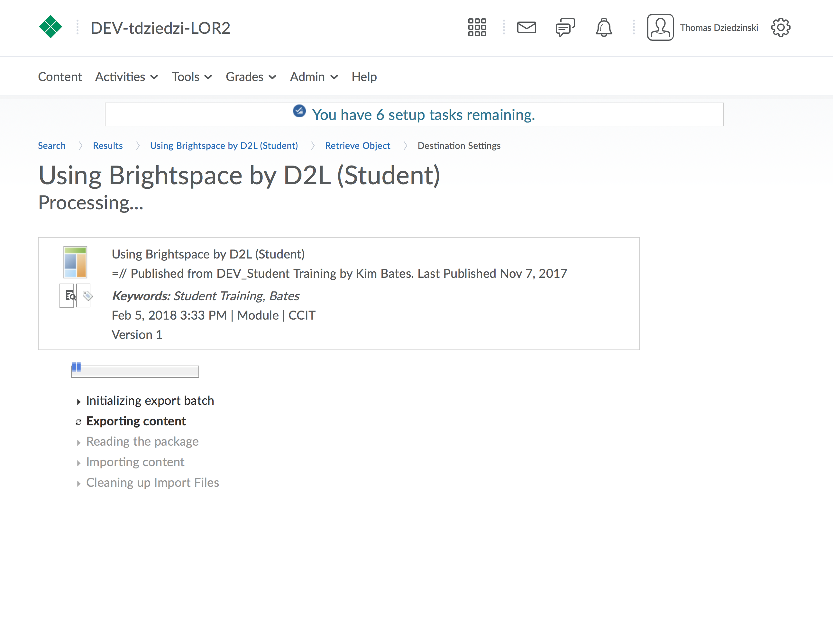Viewport: 833px width, 644px height.
Task: Click the Processing... subheading
Action: click(x=91, y=203)
